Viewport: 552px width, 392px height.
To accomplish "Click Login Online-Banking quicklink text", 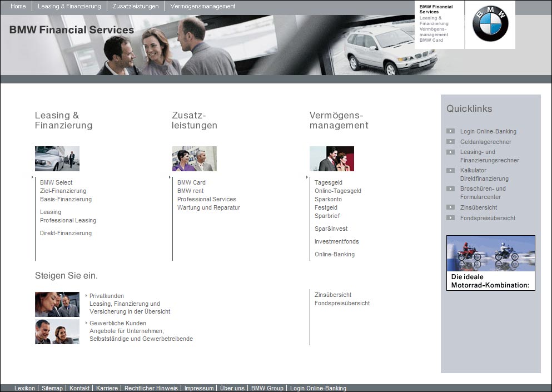I will (x=488, y=131).
